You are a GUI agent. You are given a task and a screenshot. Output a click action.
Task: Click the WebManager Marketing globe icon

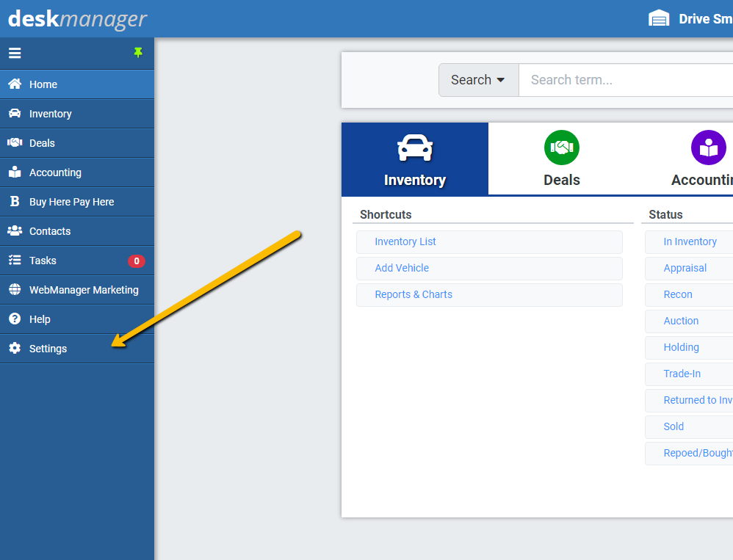click(16, 289)
